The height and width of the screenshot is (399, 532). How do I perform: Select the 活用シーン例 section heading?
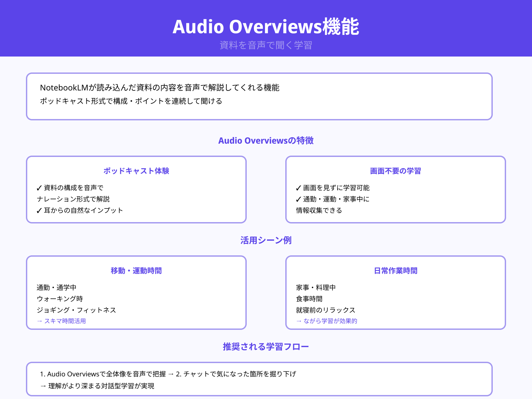266,240
